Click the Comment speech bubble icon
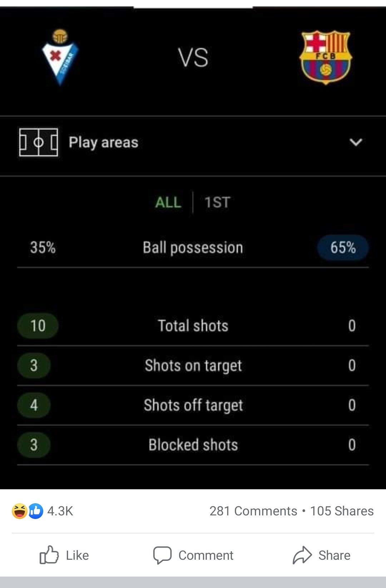 (x=162, y=555)
